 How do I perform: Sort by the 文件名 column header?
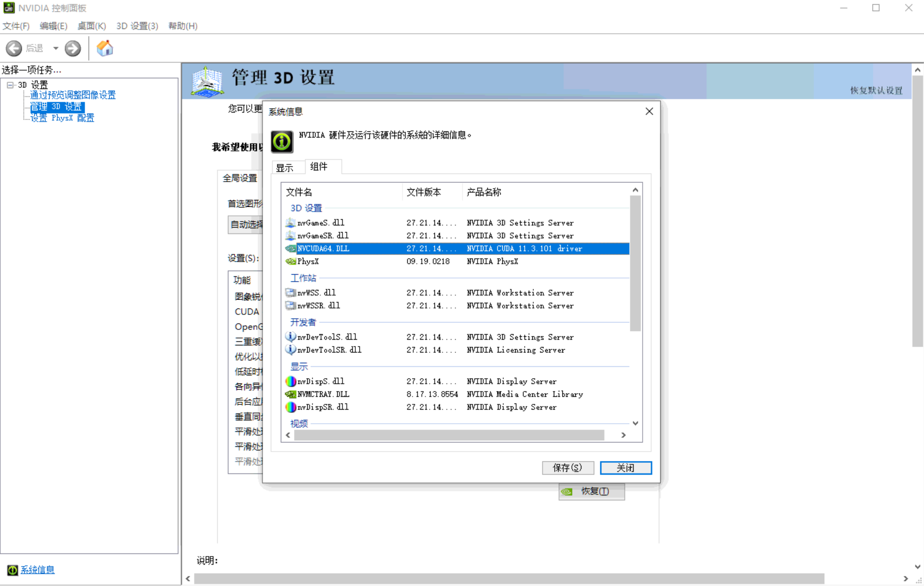pos(342,192)
